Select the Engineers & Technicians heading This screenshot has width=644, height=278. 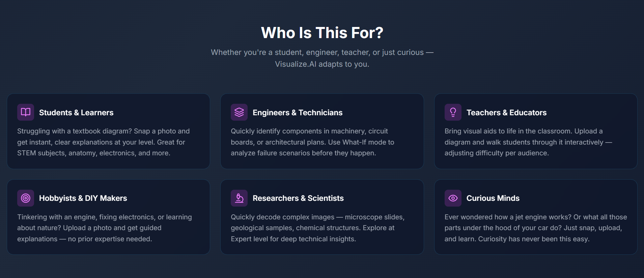pyautogui.click(x=298, y=113)
